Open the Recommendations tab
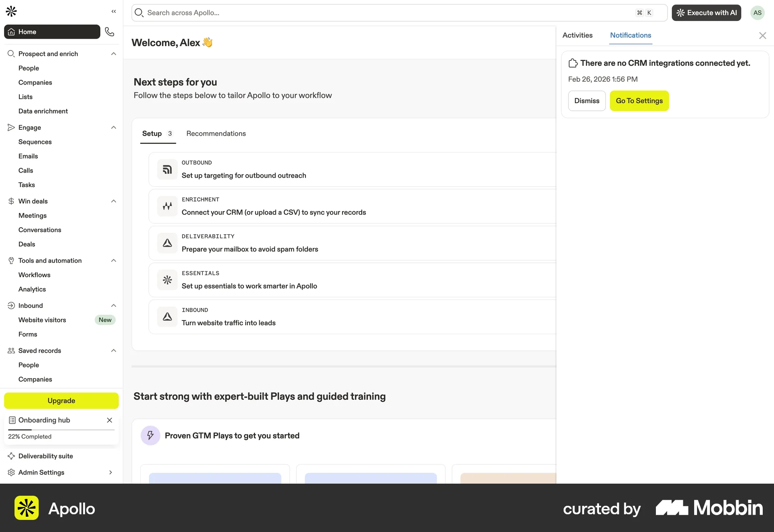Screen dimensions: 774x532 tap(216, 134)
